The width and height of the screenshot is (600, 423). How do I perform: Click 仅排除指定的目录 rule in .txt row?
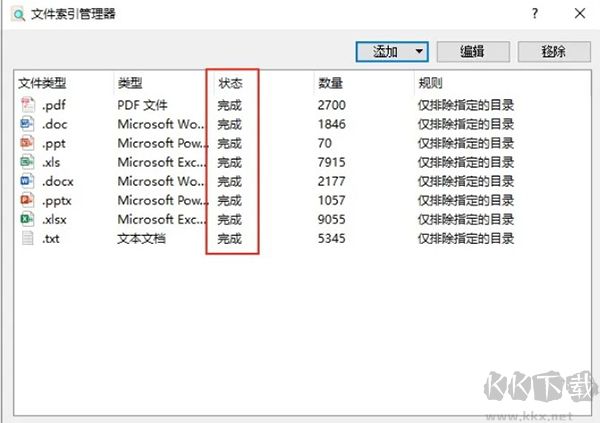[x=466, y=238]
